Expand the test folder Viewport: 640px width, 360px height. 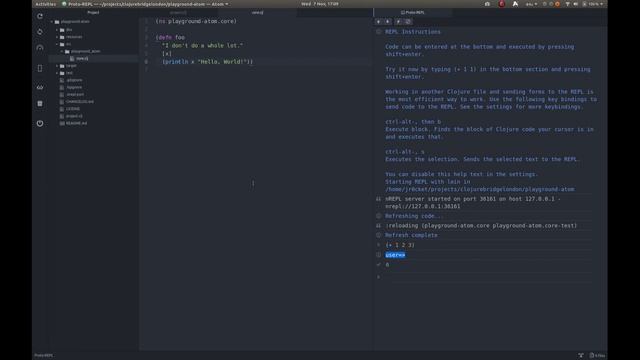point(57,73)
